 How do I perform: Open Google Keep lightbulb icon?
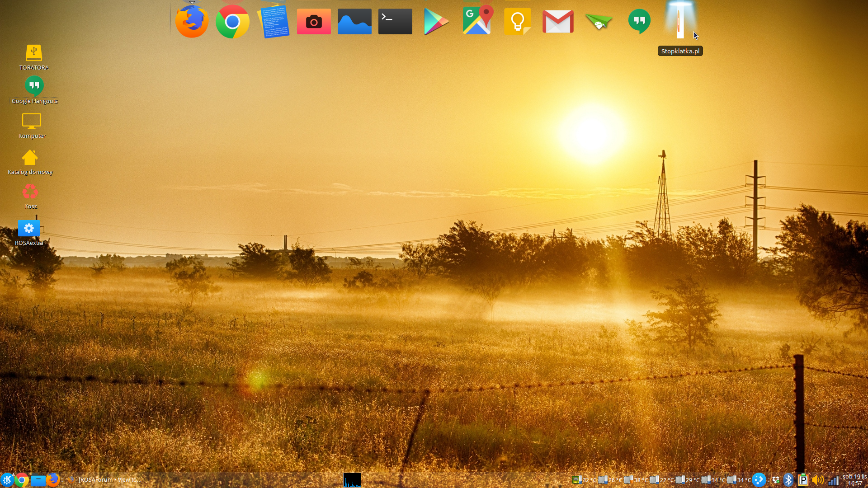[517, 21]
